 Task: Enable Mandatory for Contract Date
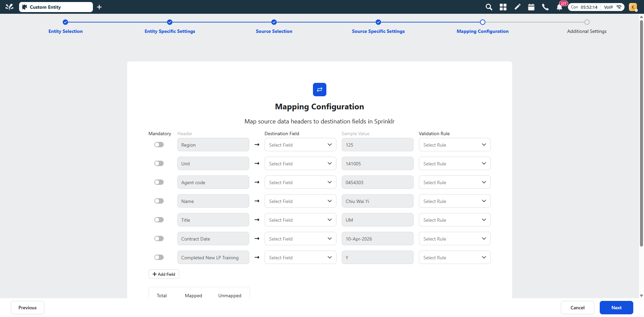click(x=159, y=239)
